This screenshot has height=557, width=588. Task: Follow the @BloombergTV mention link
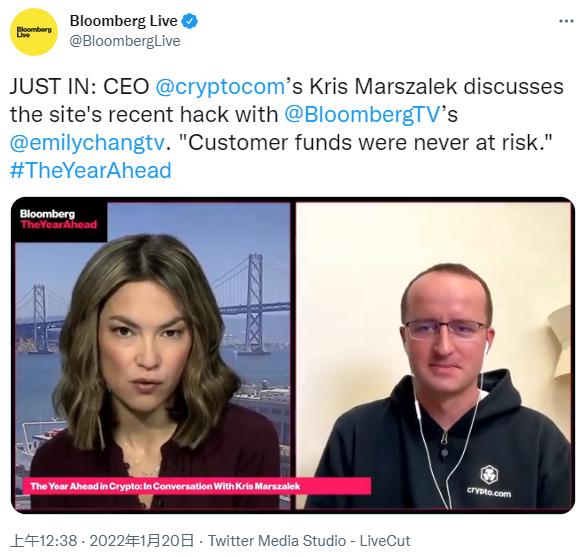click(362, 114)
